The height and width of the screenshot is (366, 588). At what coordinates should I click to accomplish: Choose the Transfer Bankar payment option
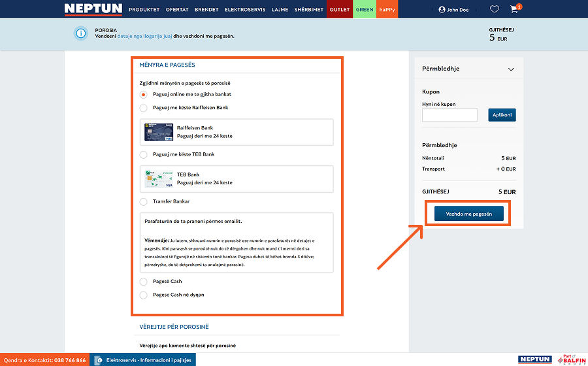[144, 202]
